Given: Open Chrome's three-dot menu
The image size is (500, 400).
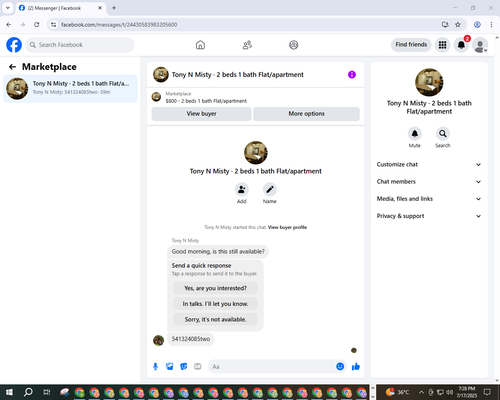Looking at the screenshot, I should 491,25.
